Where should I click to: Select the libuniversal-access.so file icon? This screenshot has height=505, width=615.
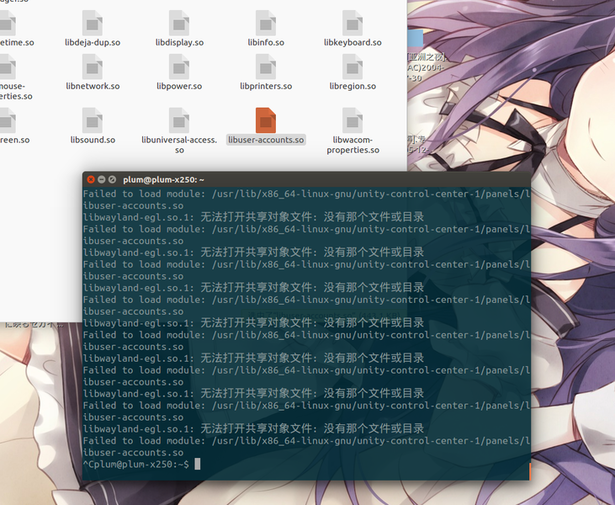point(179,120)
